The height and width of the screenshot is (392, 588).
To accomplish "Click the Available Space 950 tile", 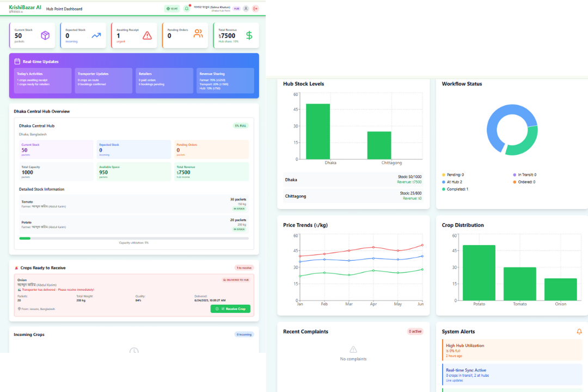I will coord(134,172).
